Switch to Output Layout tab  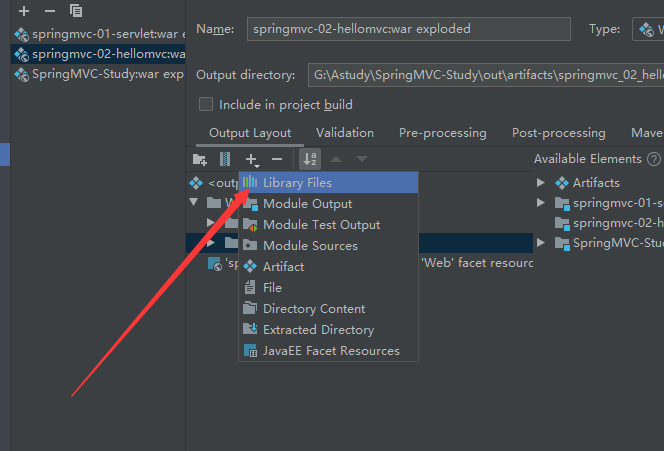250,133
